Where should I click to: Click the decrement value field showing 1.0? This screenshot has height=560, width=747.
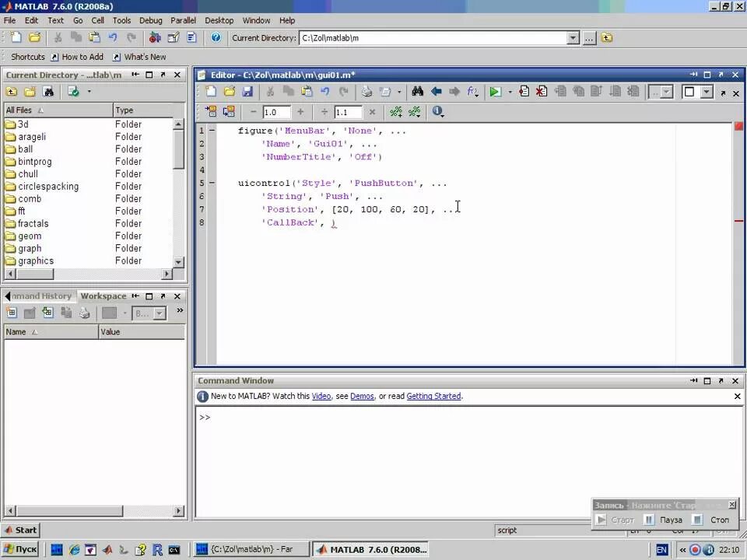click(276, 112)
